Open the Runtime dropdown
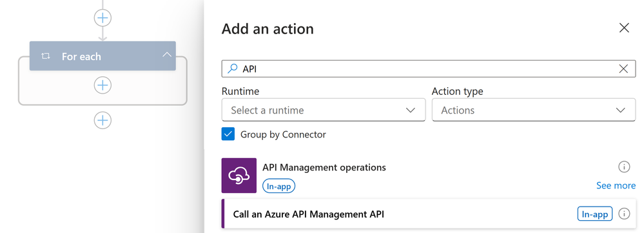Viewport: 644px width, 233px height. click(324, 110)
